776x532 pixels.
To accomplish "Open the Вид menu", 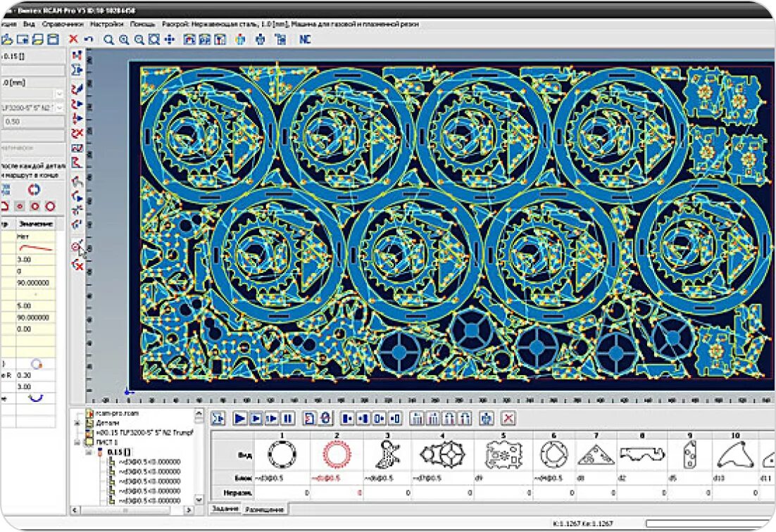I will (x=29, y=24).
